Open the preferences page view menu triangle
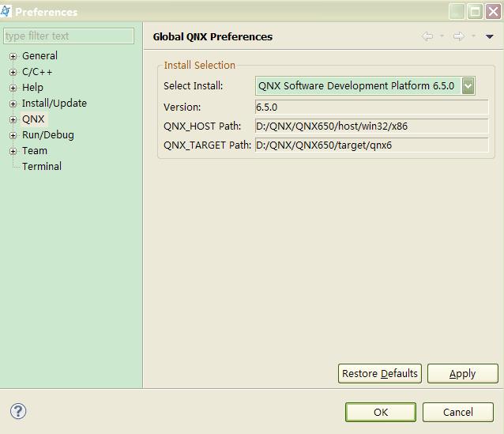 click(489, 36)
